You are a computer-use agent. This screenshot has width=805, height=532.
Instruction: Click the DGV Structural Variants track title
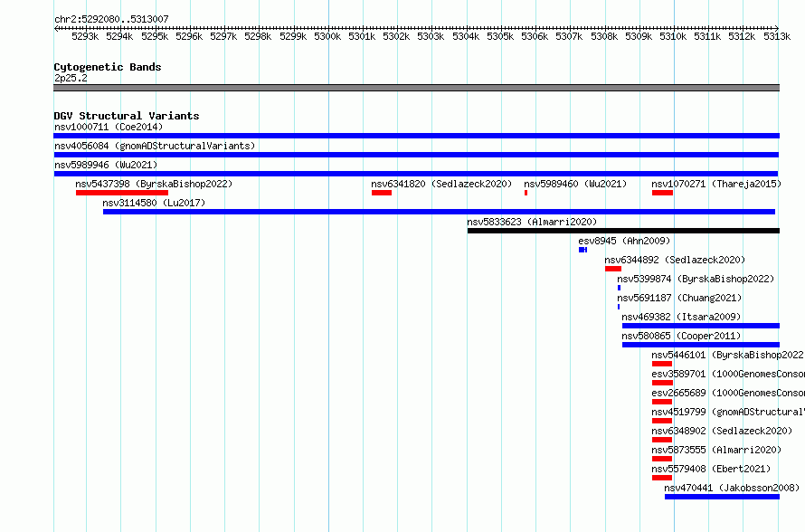(x=127, y=116)
